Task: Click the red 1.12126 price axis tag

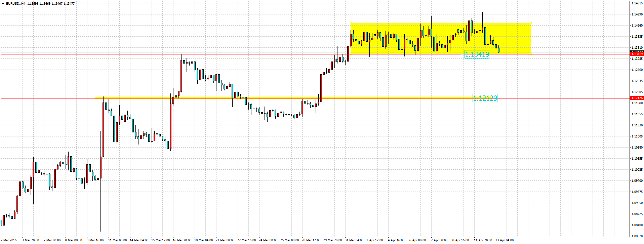Action: (x=637, y=98)
